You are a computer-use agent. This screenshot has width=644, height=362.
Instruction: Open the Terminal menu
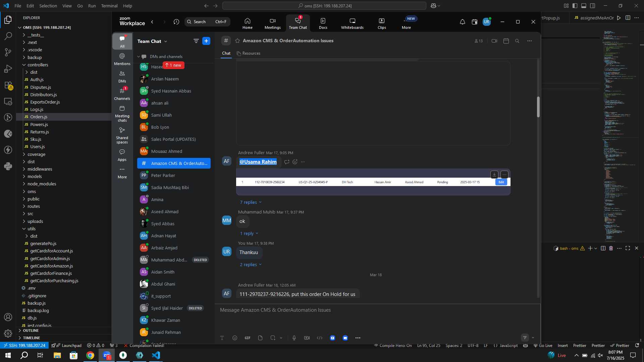(109, 6)
